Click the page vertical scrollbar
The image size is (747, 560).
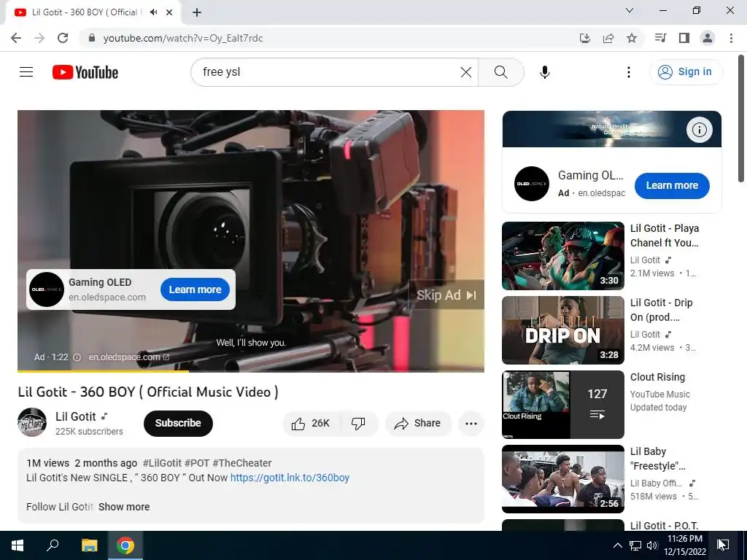tap(741, 119)
